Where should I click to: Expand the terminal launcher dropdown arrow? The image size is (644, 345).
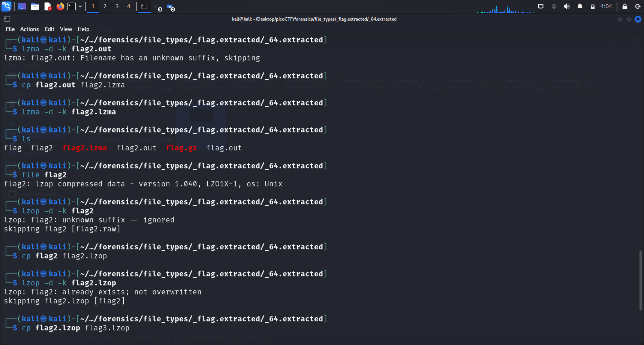80,6
